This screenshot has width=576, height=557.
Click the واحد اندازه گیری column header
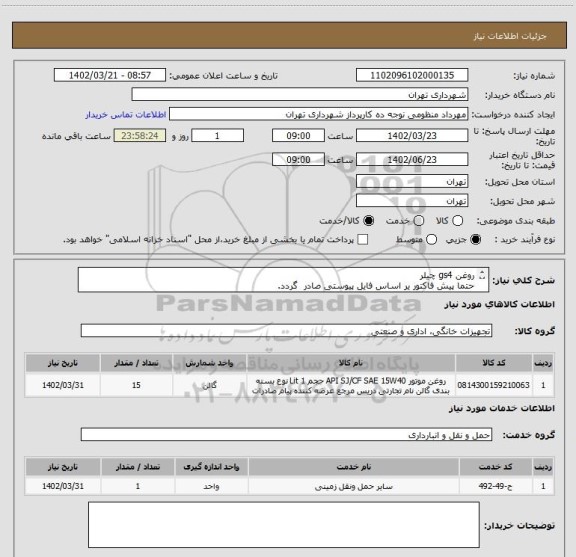point(211,467)
